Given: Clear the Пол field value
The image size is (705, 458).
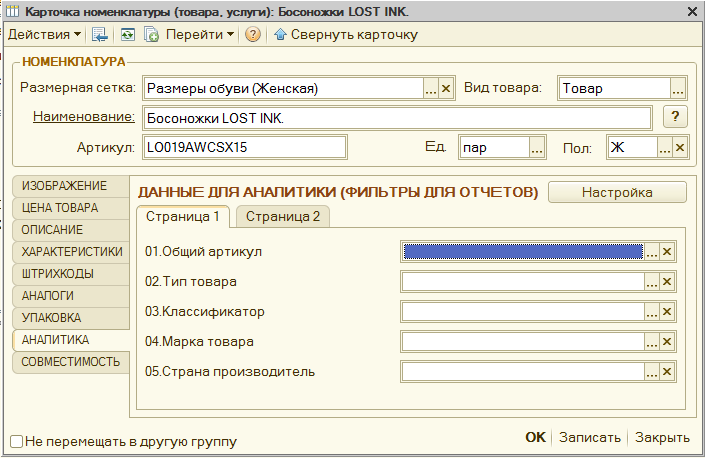Looking at the screenshot, I should click(x=680, y=147).
